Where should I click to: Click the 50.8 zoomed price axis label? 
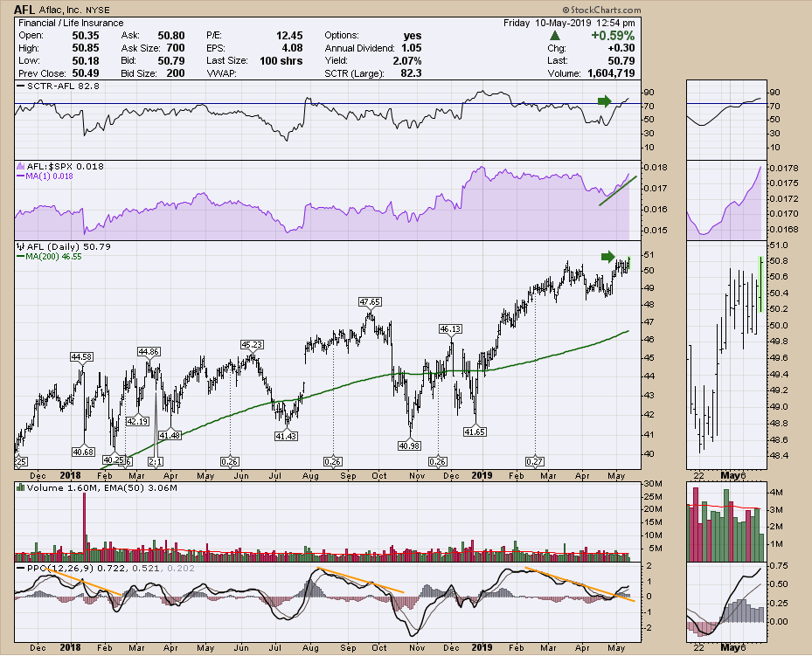pos(780,261)
